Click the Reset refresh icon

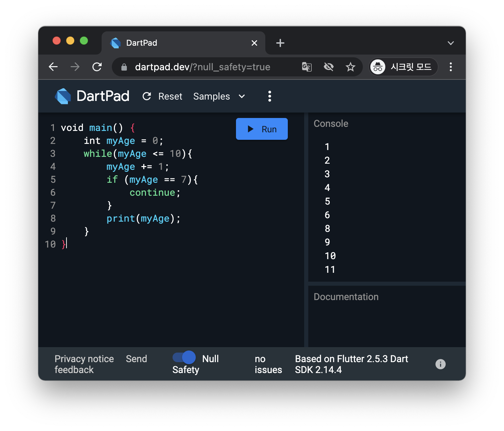tap(147, 96)
